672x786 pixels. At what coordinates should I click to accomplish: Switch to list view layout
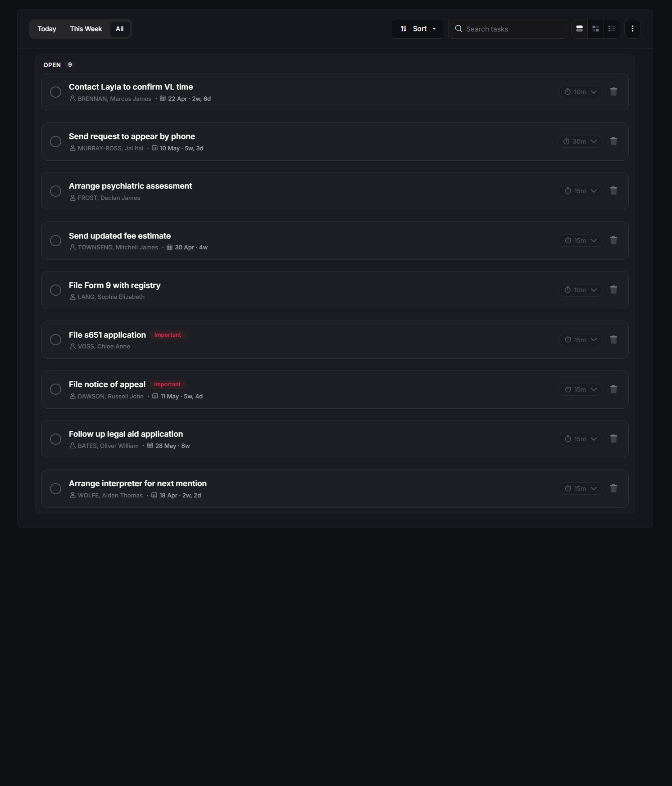click(612, 28)
